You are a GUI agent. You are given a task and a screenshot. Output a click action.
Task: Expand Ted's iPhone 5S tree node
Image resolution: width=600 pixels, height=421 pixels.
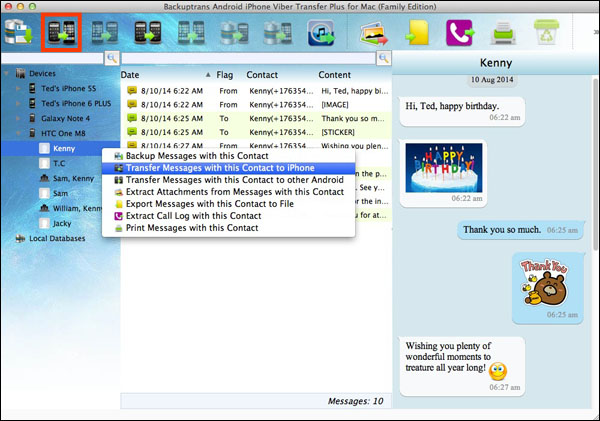coord(18,88)
